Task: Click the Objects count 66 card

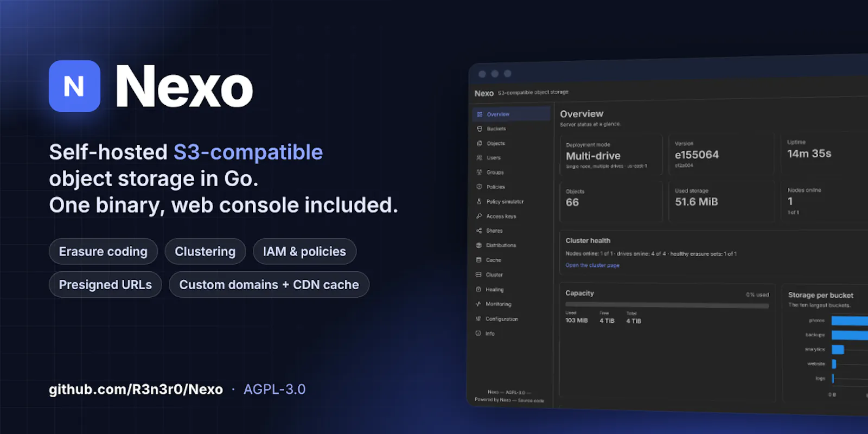Action: (611, 202)
